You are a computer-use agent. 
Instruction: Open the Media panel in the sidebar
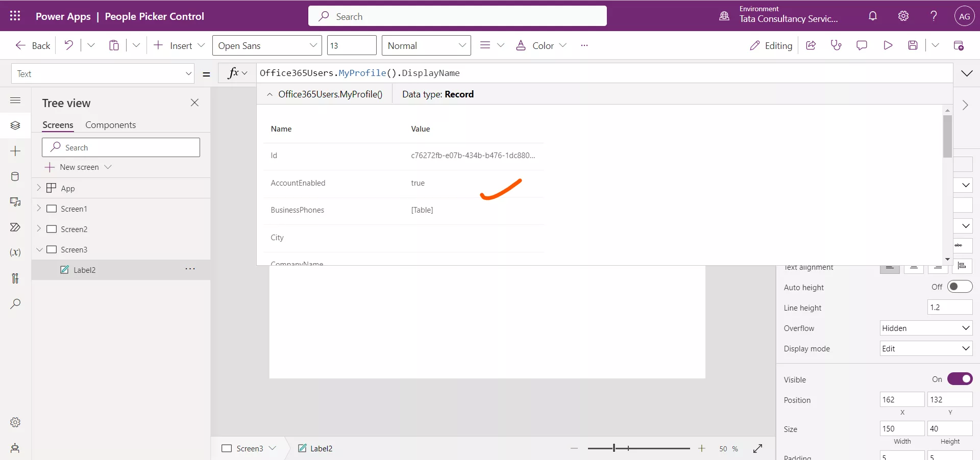(15, 202)
